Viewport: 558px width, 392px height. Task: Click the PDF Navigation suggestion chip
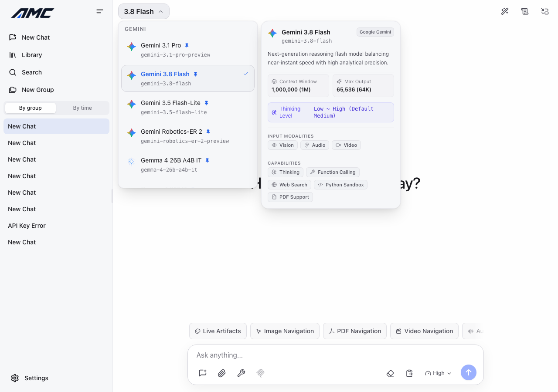(x=355, y=331)
